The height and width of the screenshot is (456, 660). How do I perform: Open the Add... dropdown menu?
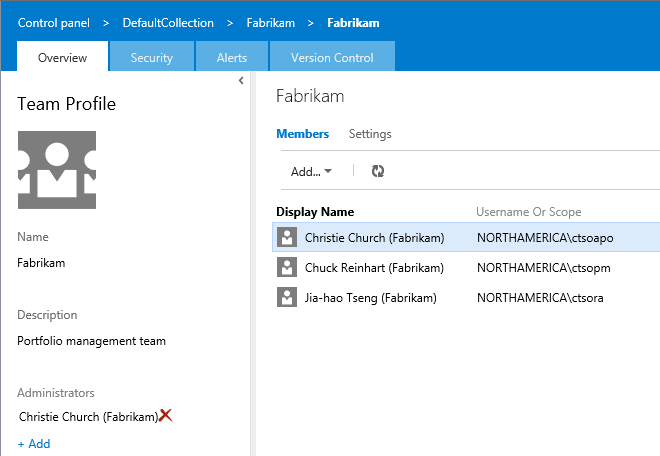pyautogui.click(x=311, y=171)
